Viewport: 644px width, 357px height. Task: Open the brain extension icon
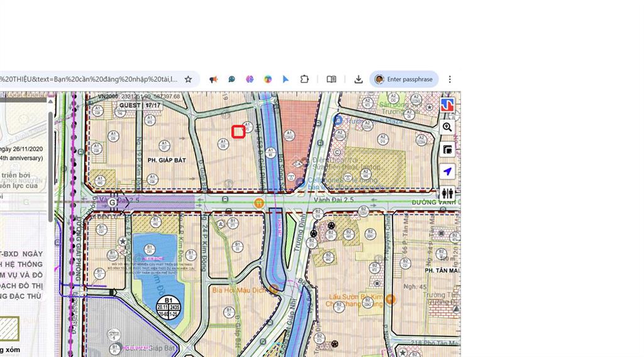click(250, 79)
